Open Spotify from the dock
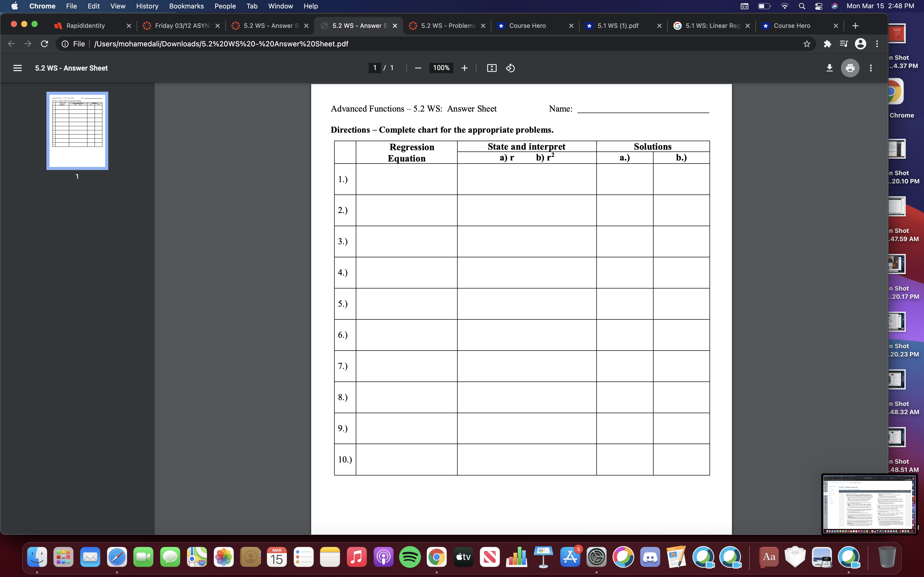The height and width of the screenshot is (577, 924). 410,557
